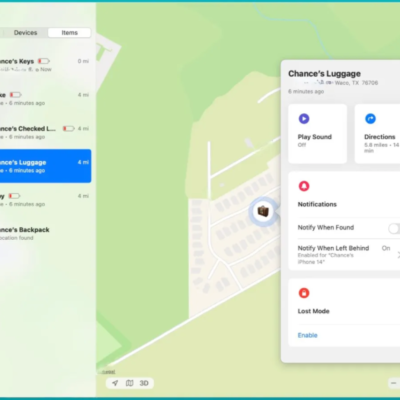400x400 pixels.
Task: Click the battery icon next to Chance's Keys
Action: pos(44,61)
